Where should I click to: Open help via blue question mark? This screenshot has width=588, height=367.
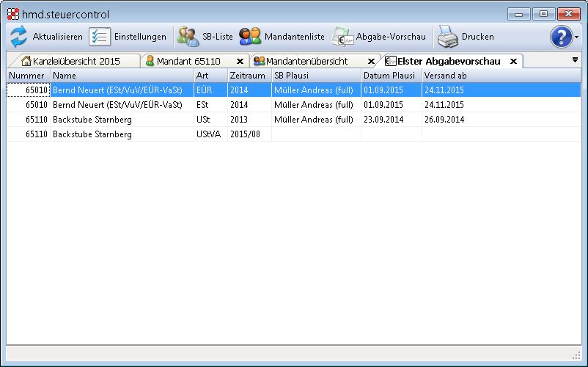561,37
